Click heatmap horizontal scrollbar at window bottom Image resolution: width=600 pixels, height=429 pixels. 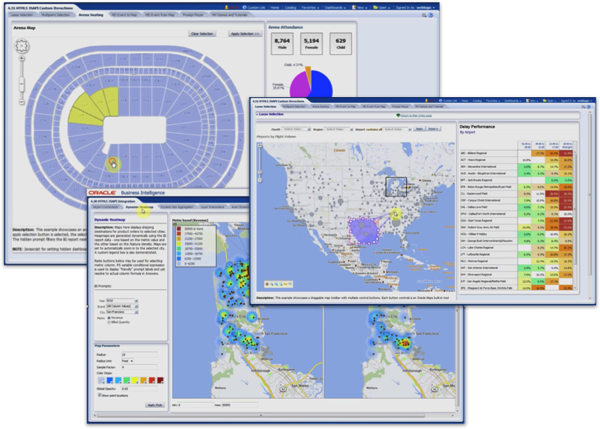pos(261,415)
